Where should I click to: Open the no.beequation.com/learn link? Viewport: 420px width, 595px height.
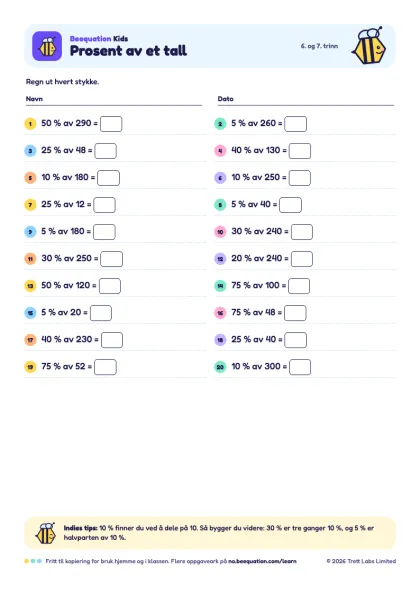(x=262, y=561)
